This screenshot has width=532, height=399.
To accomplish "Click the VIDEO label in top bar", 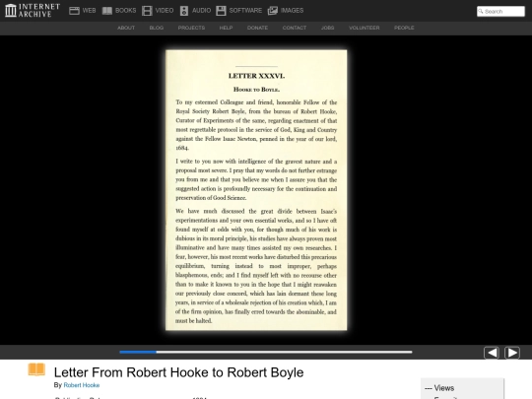I will 165,11.
